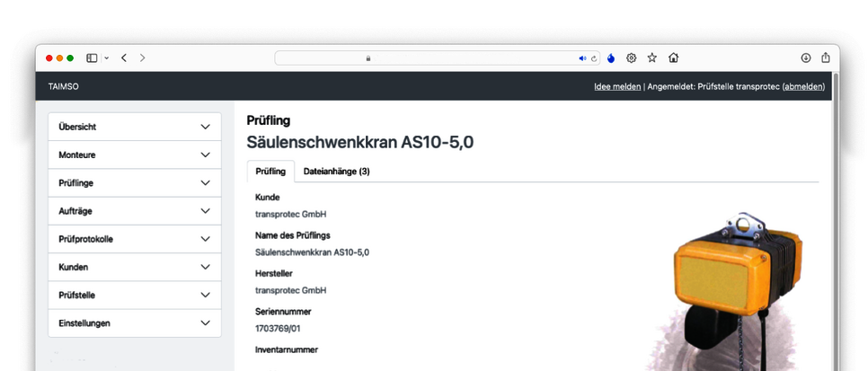The height and width of the screenshot is (371, 868).
Task: Go to home page via house icon
Action: (673, 57)
